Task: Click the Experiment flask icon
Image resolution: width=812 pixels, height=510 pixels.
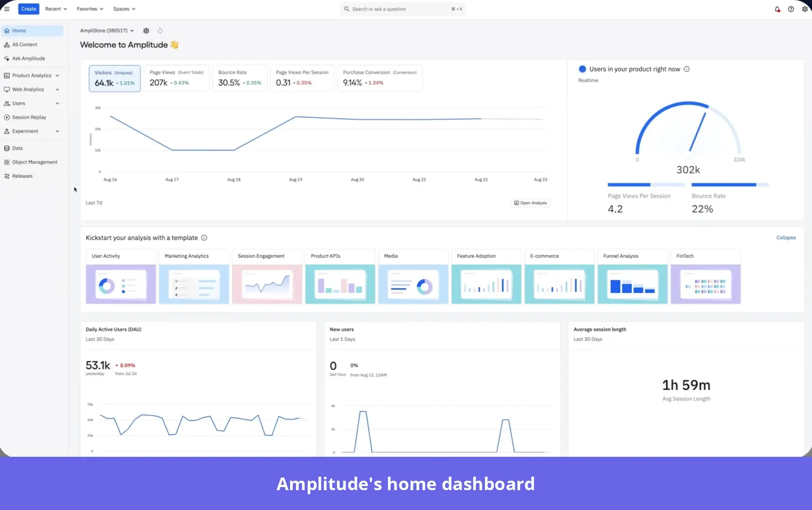Action: coord(7,131)
